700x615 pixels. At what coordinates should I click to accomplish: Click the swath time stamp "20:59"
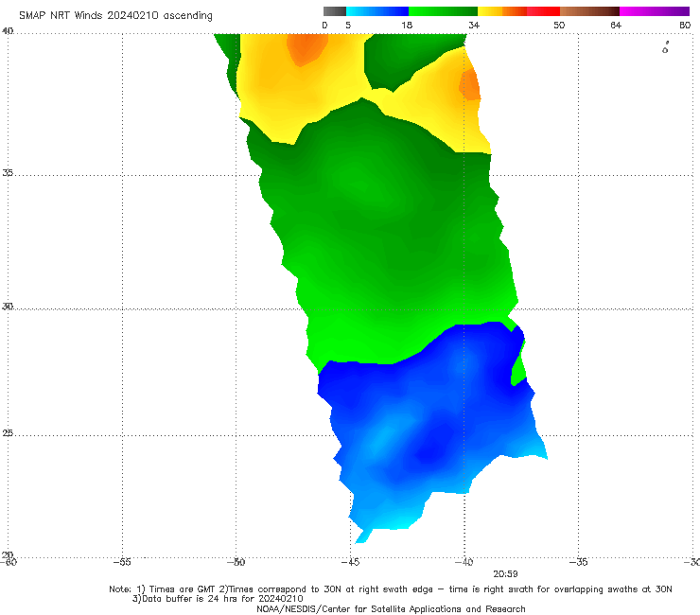(x=505, y=574)
